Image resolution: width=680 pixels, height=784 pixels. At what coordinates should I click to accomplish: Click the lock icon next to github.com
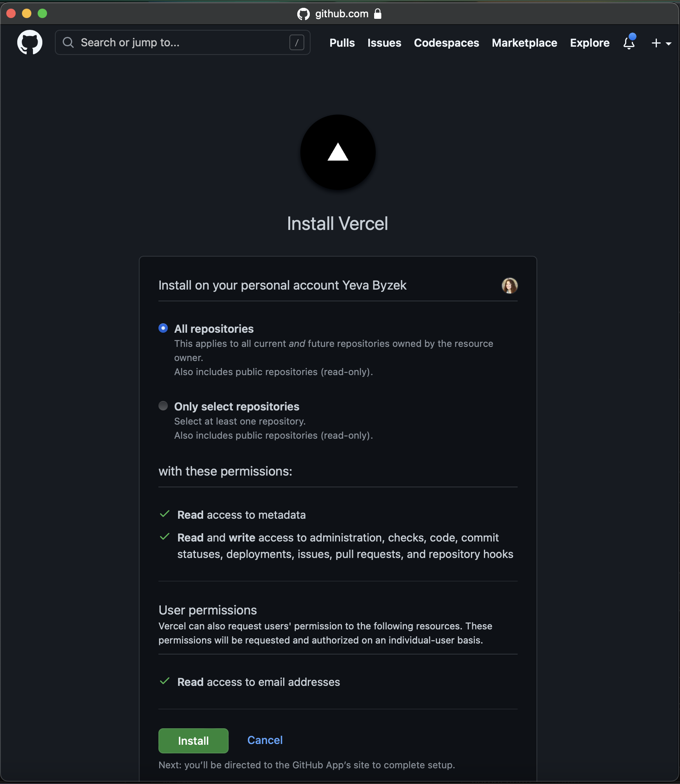click(378, 14)
